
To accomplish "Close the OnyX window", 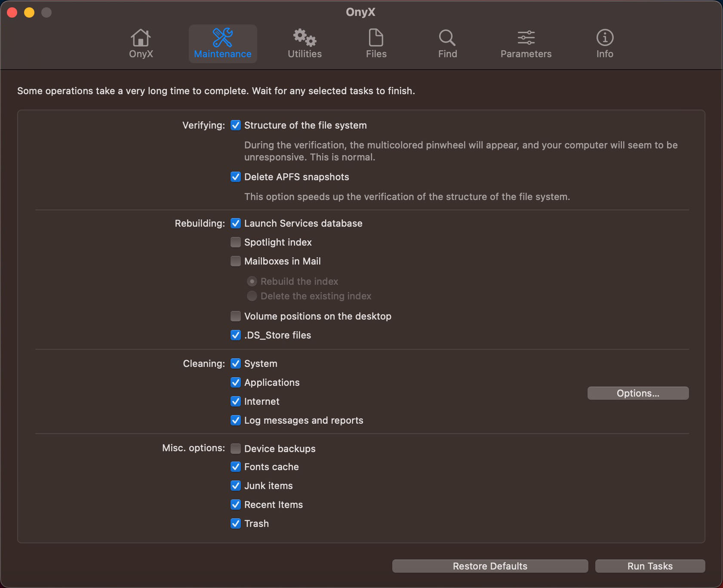I will [x=12, y=12].
